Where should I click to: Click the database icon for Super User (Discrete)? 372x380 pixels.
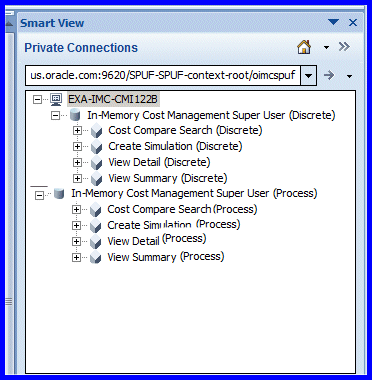tap(75, 116)
